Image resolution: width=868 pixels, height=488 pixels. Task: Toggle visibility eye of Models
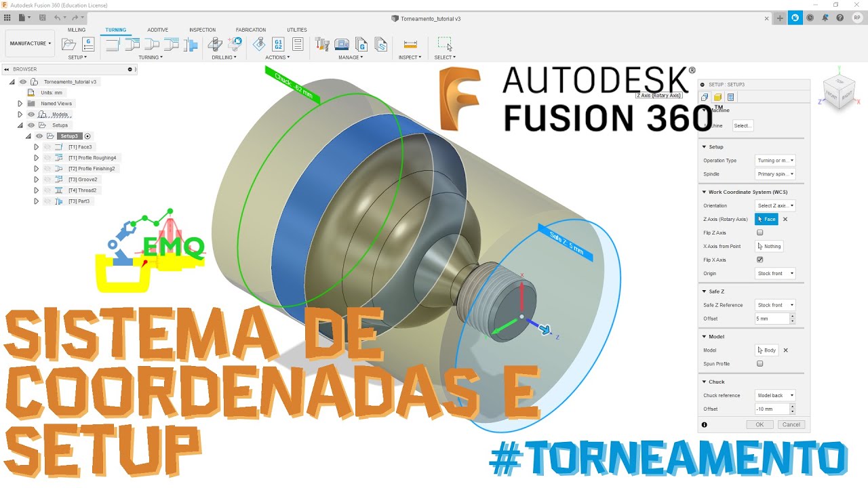(31, 115)
